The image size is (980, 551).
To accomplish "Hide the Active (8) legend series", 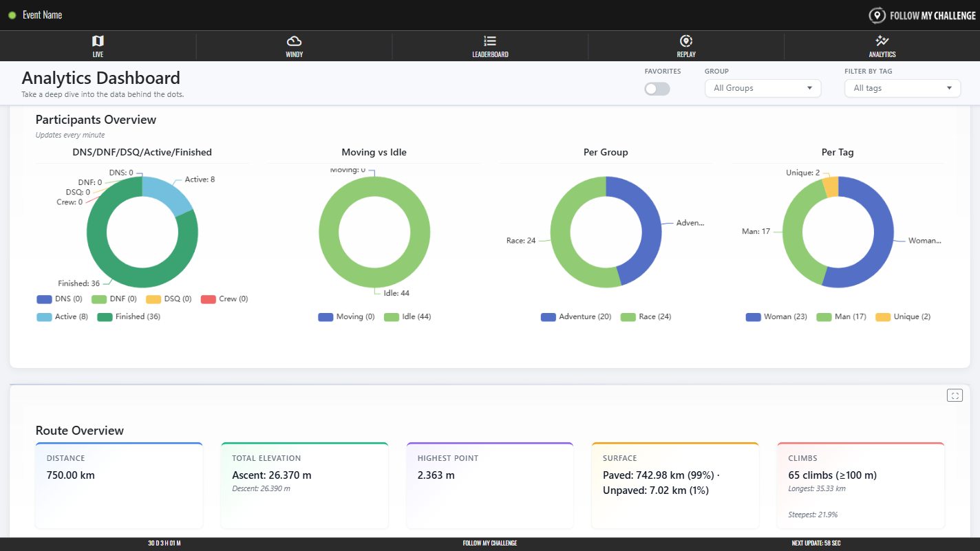I will point(62,317).
